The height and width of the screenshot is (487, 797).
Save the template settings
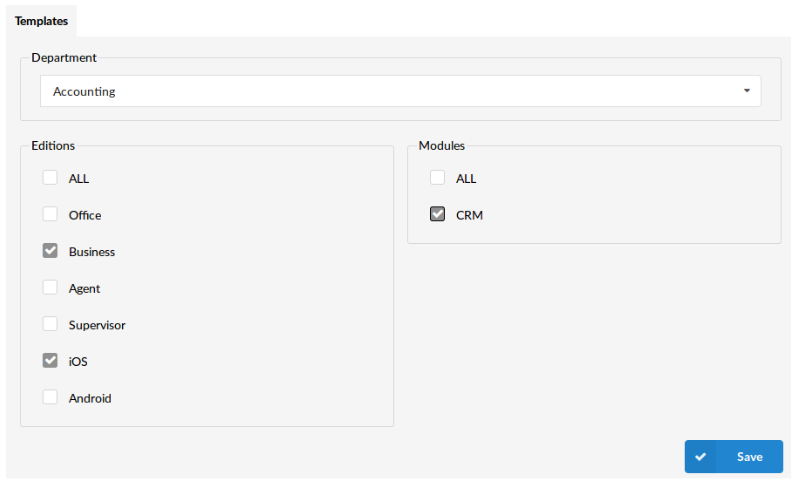(x=733, y=456)
